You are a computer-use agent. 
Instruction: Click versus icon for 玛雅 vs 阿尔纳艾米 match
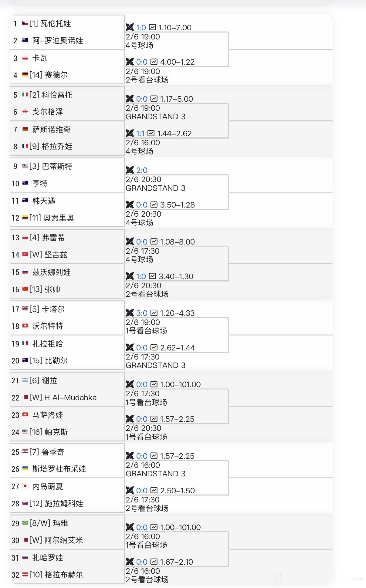(130, 527)
